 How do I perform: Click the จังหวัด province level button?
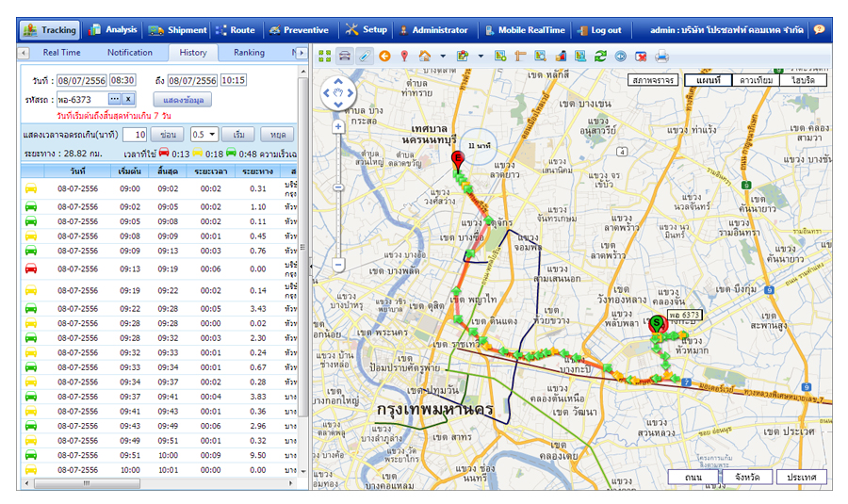tap(747, 477)
